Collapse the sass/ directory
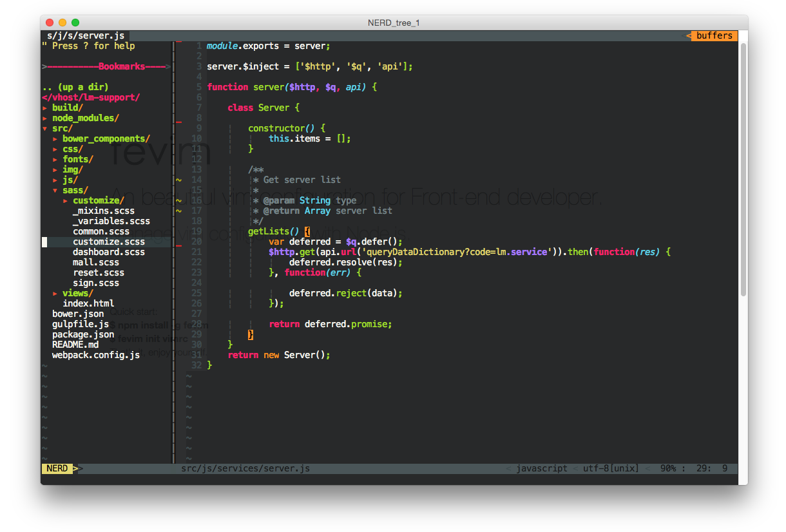 click(x=55, y=191)
